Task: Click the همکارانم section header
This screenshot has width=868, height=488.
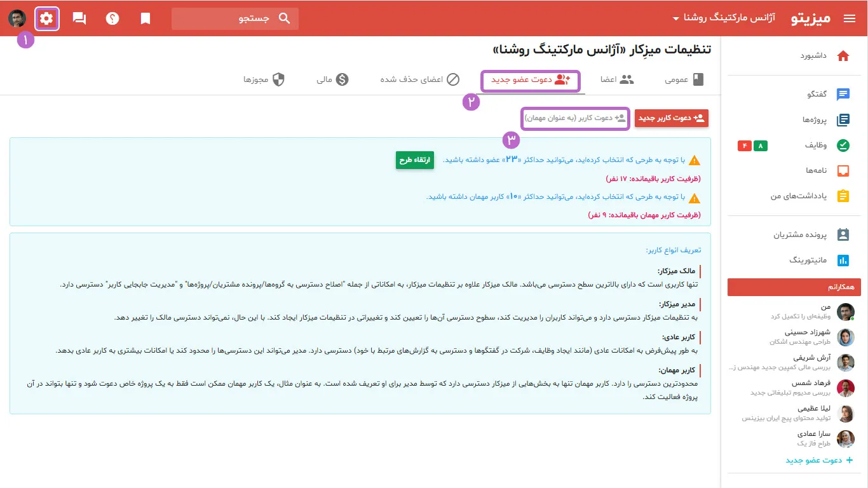Action: (x=794, y=287)
